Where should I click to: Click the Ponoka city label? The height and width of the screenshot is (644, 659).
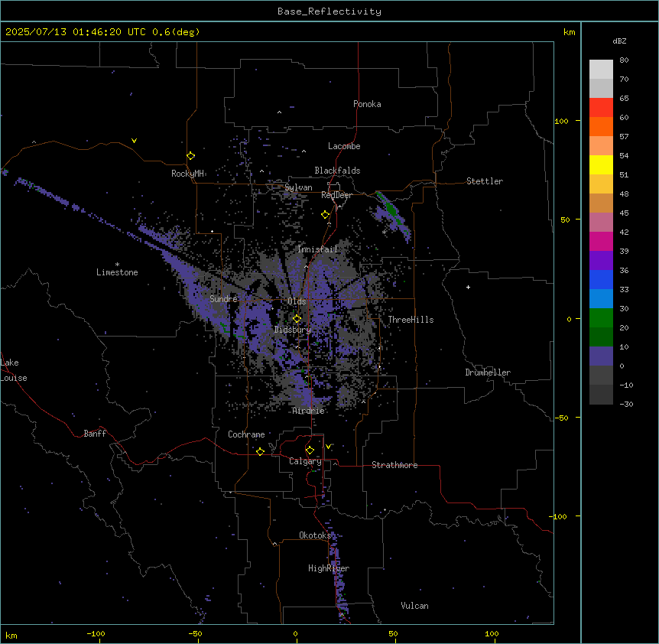(x=367, y=104)
